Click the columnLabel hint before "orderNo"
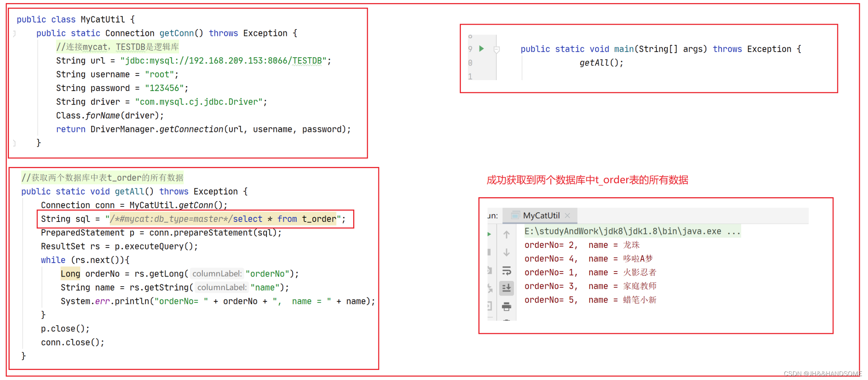The width and height of the screenshot is (868, 380). click(217, 274)
